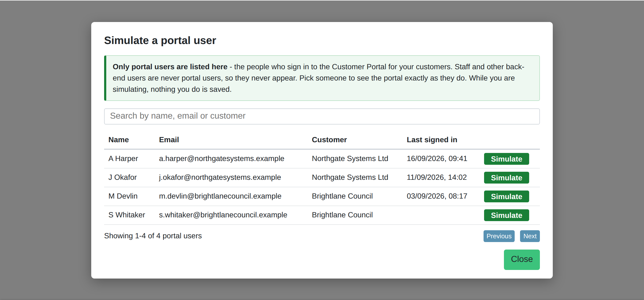Click the Customer column header

point(329,140)
